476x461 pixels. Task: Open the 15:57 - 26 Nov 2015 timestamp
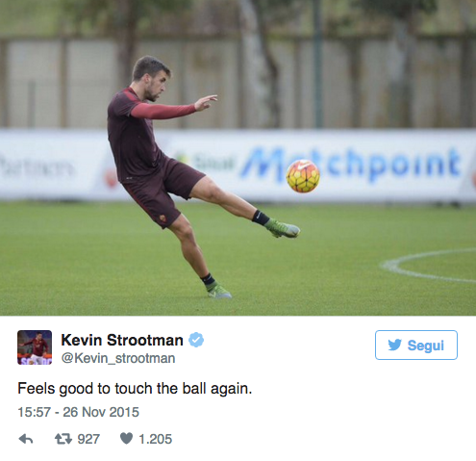(x=78, y=412)
